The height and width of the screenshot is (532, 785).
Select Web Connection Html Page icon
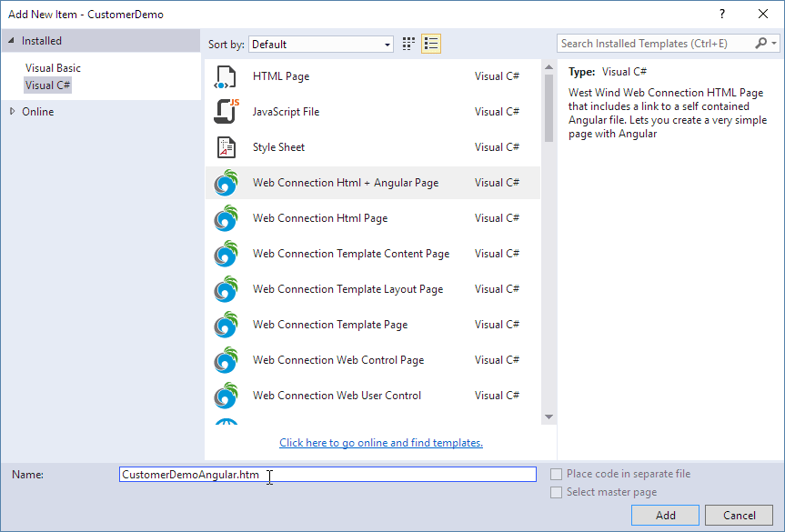[226, 218]
